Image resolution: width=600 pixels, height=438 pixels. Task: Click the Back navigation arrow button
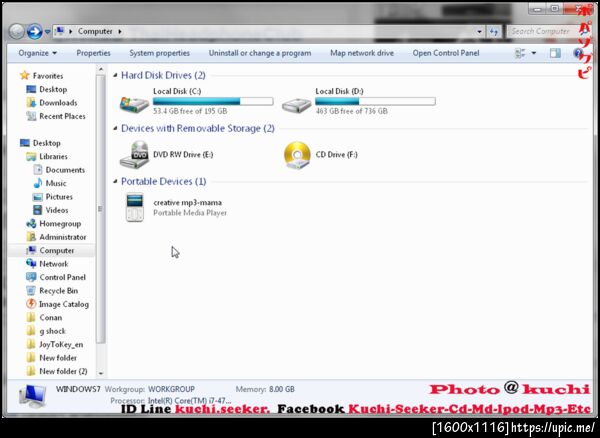(16, 31)
